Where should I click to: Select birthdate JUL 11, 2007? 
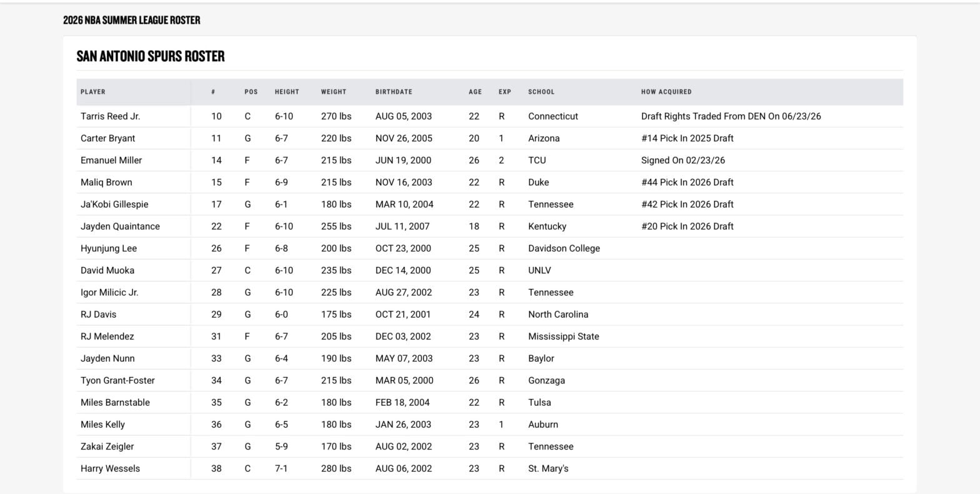[402, 226]
